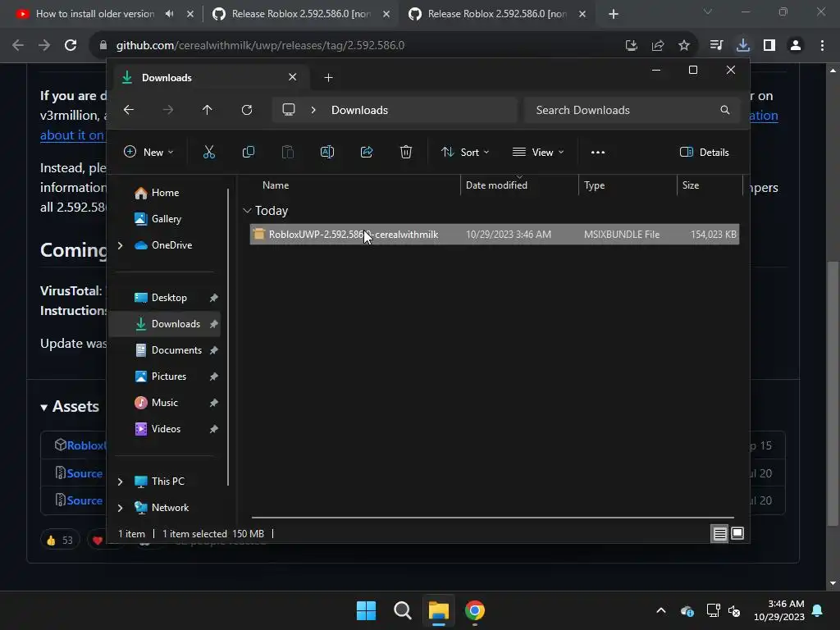Open the Chrome downloads icon

[x=743, y=46]
